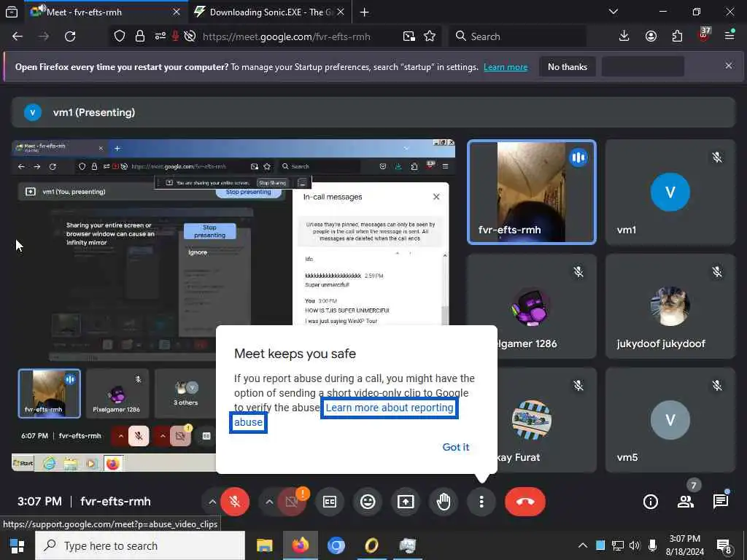Select the jukydoof jukydoof participant tile
Screen dimensions: 747x560
[670, 306]
